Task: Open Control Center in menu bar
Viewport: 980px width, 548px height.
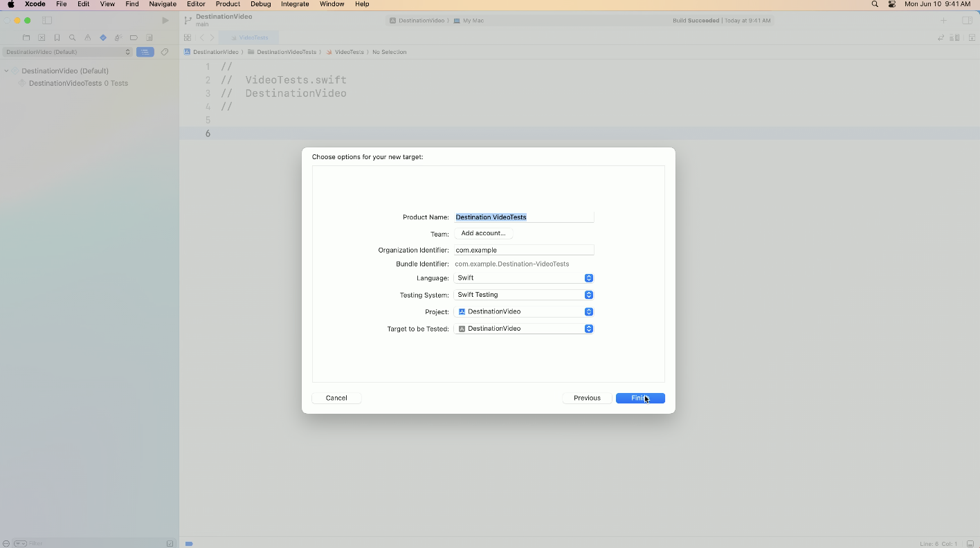Action: (x=892, y=4)
